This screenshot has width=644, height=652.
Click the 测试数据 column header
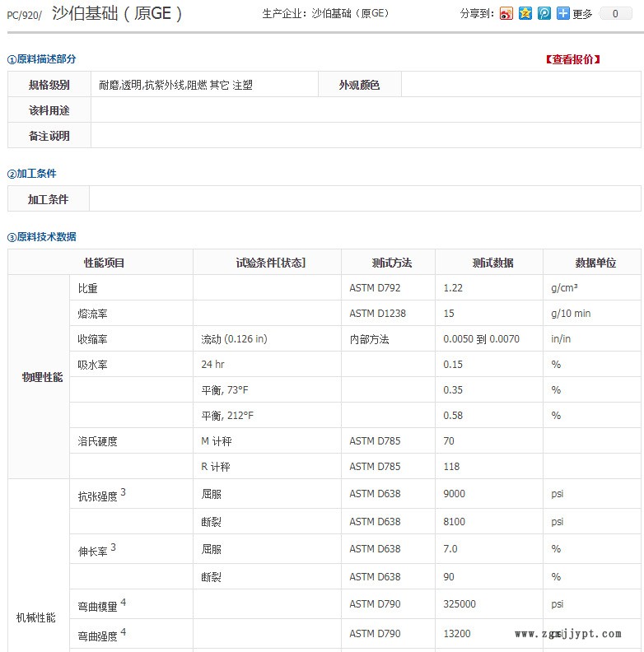(x=492, y=263)
